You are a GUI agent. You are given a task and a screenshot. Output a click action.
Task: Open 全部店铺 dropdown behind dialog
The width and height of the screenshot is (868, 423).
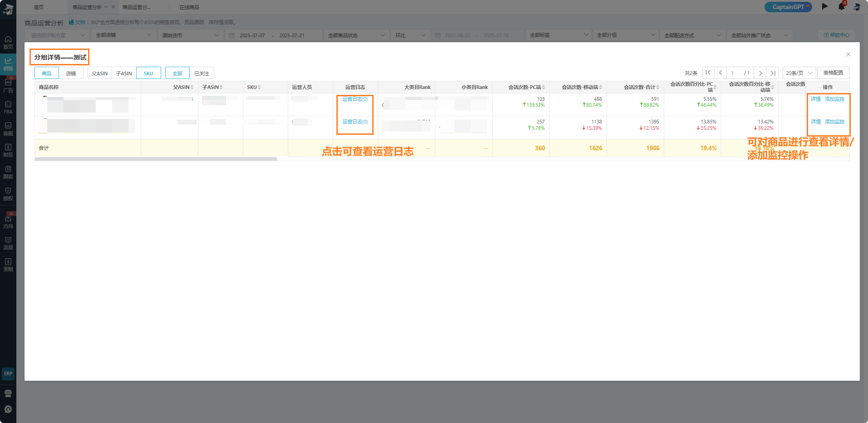point(123,35)
